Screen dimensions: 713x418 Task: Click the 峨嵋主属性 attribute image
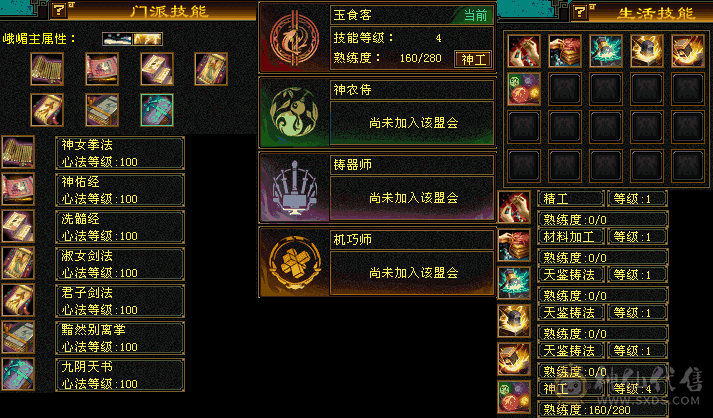pyautogui.click(x=132, y=39)
